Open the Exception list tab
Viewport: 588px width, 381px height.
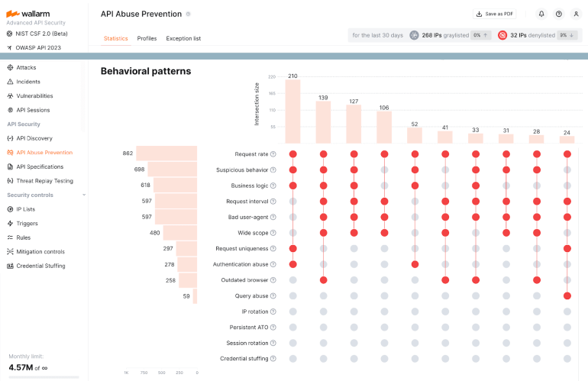183,38
